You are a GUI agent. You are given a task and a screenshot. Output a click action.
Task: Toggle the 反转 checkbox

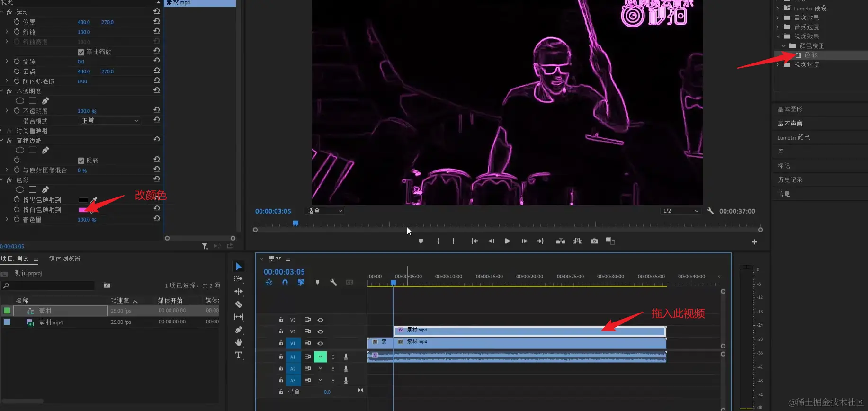click(x=81, y=161)
